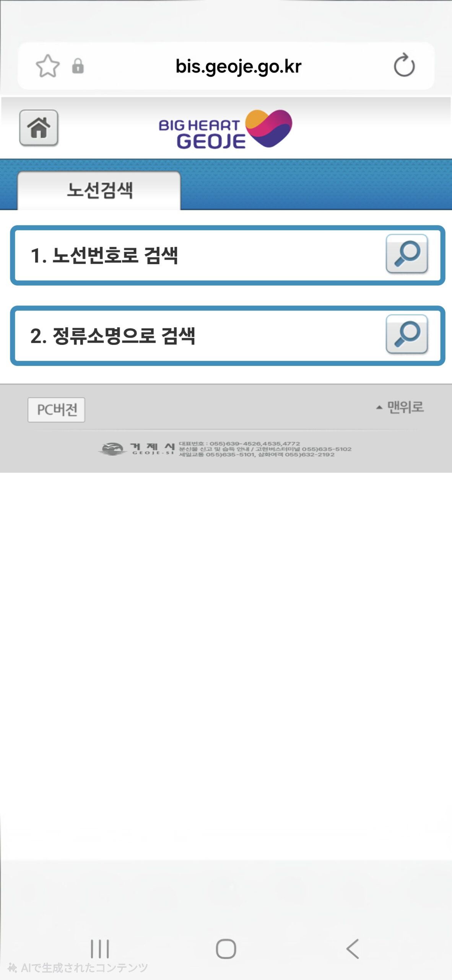This screenshot has height=980, width=452.
Task: Click the Big Heart Geoje logo
Action: tap(226, 129)
